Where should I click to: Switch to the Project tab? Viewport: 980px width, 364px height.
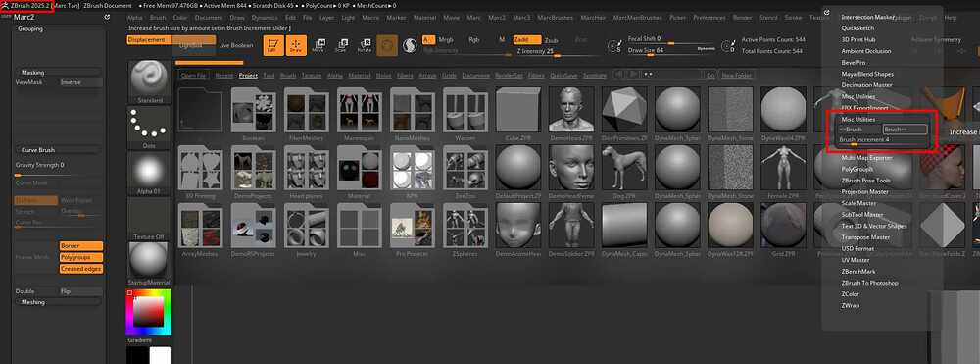pos(248,75)
